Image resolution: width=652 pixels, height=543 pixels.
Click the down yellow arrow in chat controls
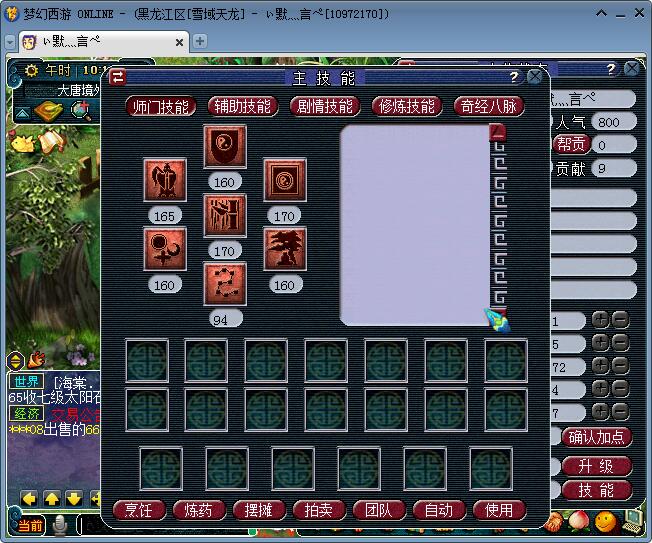pyautogui.click(x=74, y=499)
